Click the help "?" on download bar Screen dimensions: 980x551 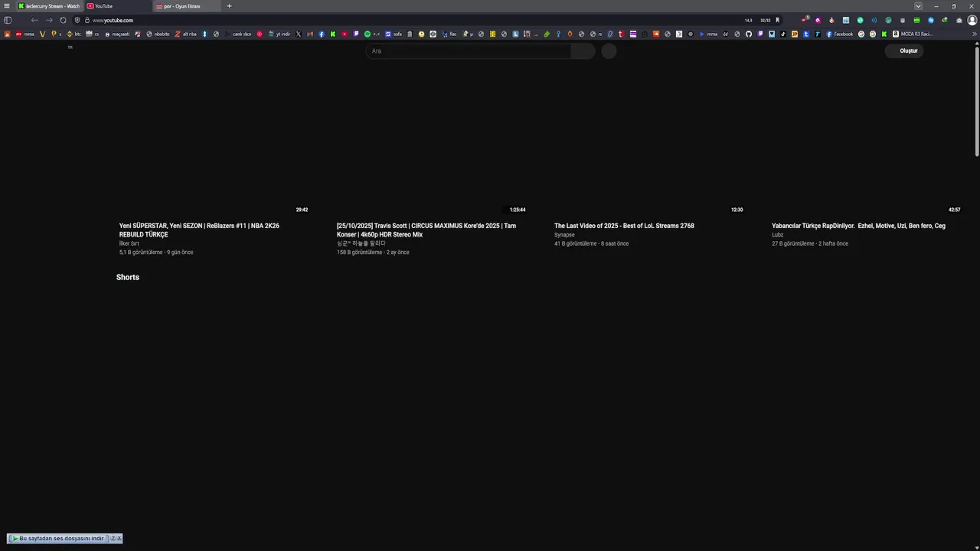point(113,539)
